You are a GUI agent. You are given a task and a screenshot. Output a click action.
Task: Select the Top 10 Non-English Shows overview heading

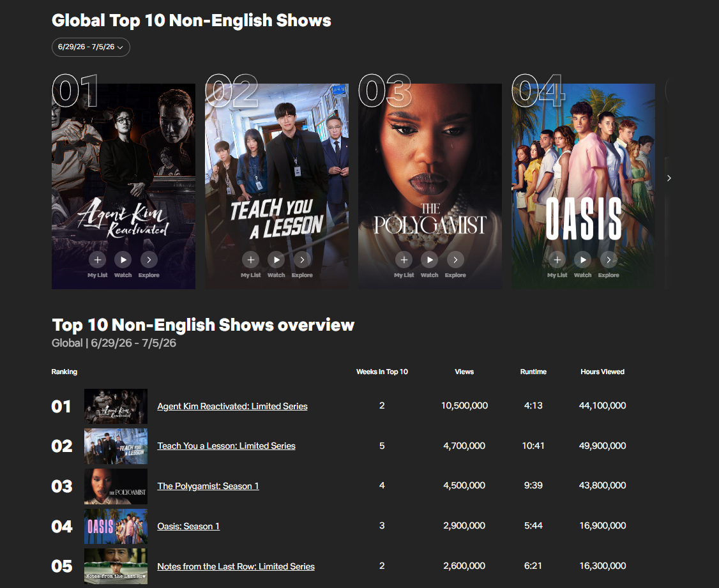pyautogui.click(x=203, y=325)
